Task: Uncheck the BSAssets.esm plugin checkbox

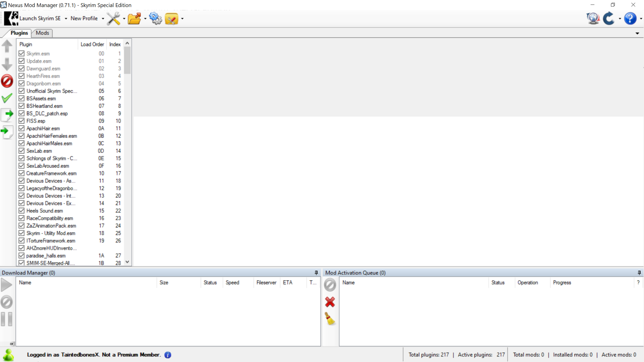Action: pyautogui.click(x=21, y=99)
